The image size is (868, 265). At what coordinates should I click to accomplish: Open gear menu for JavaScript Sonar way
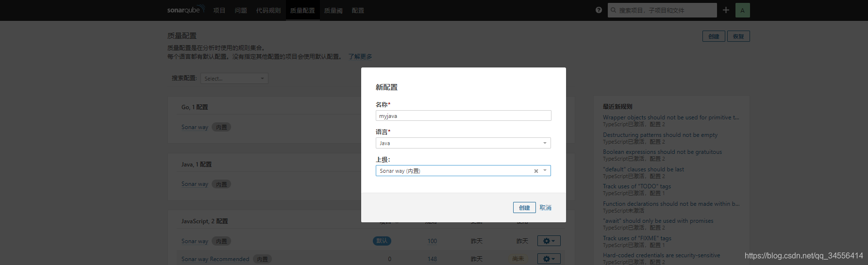[549, 241]
